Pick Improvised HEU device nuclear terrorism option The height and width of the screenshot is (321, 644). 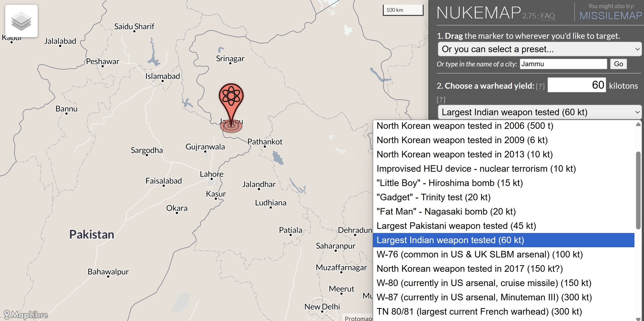coord(504,169)
